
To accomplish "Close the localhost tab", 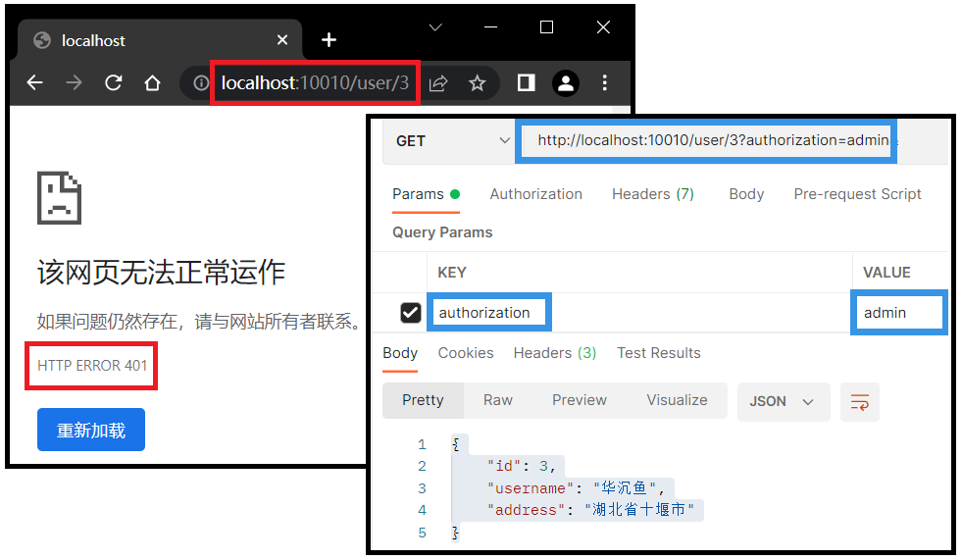I will tap(282, 40).
